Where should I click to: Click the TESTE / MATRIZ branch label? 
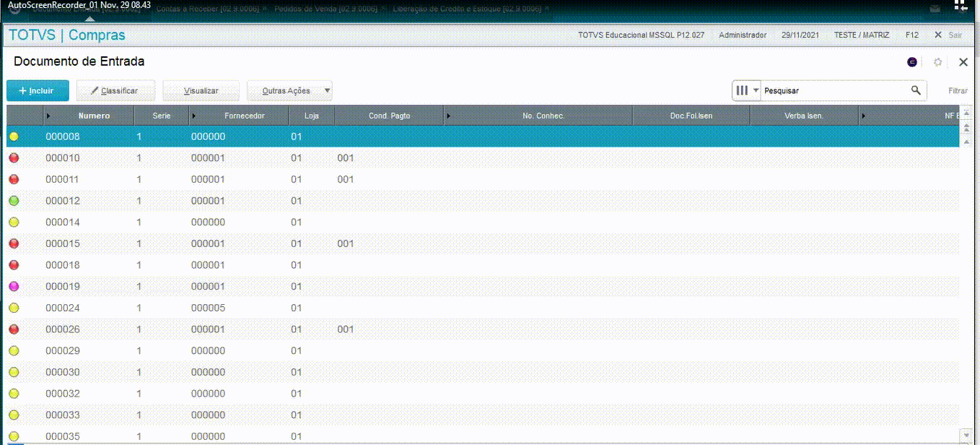pos(862,35)
